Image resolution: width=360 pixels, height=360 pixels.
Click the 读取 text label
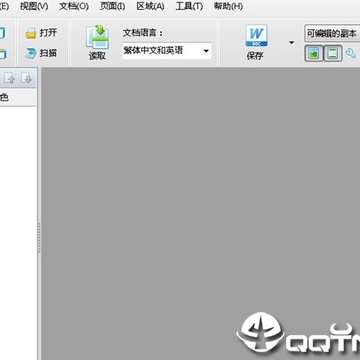(x=97, y=56)
